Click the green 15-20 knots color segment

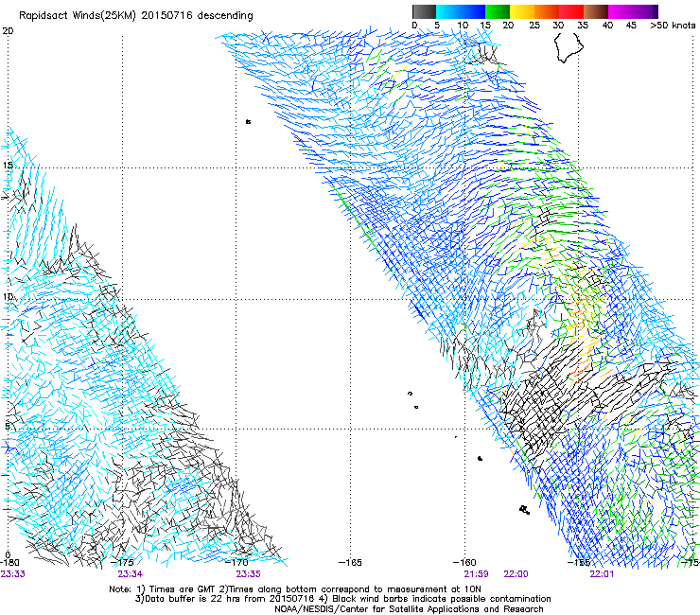(498, 11)
